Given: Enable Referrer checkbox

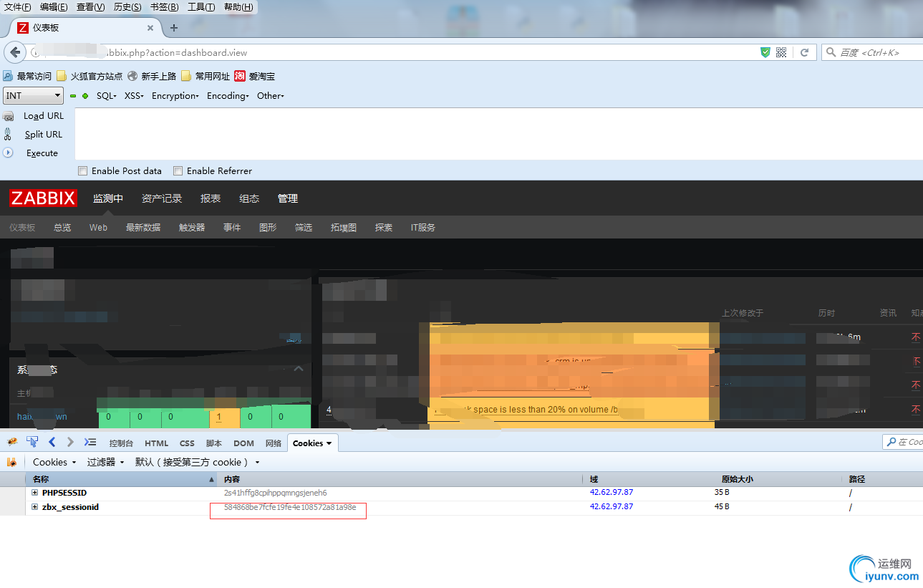Looking at the screenshot, I should (178, 170).
